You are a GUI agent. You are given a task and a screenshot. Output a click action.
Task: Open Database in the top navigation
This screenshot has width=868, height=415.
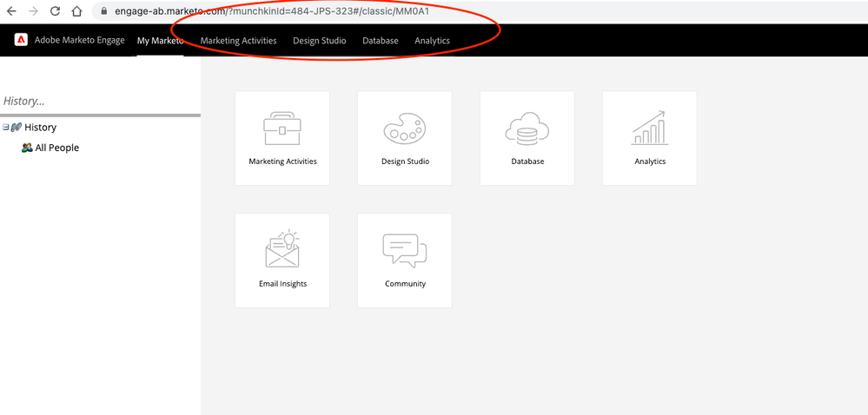[x=381, y=41]
